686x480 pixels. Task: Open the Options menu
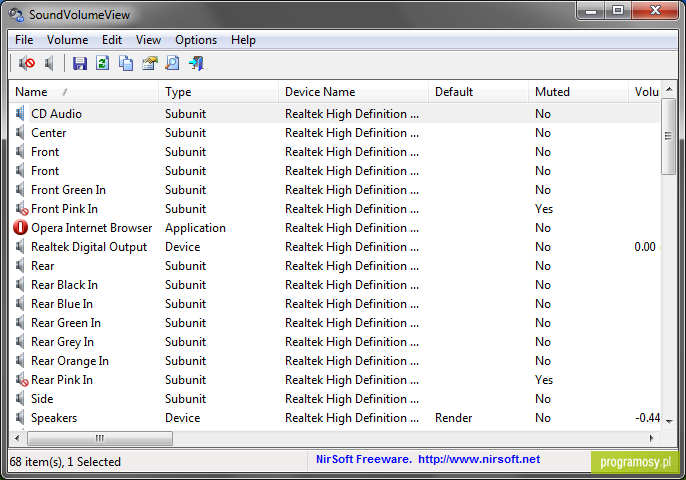click(196, 40)
